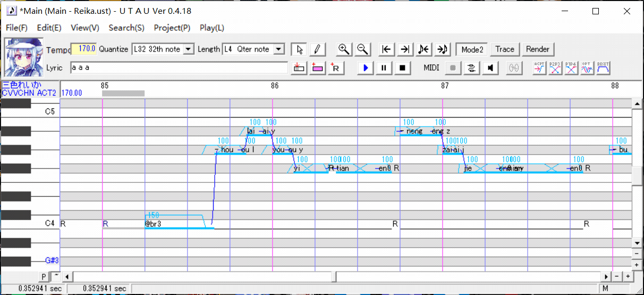Apply the P2P3 envelope preset icon
This screenshot has height=295, width=644.
pos(555,68)
